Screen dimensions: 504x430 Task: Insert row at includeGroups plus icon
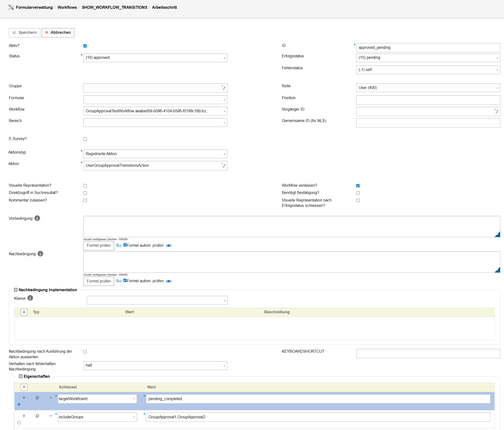click(x=24, y=416)
